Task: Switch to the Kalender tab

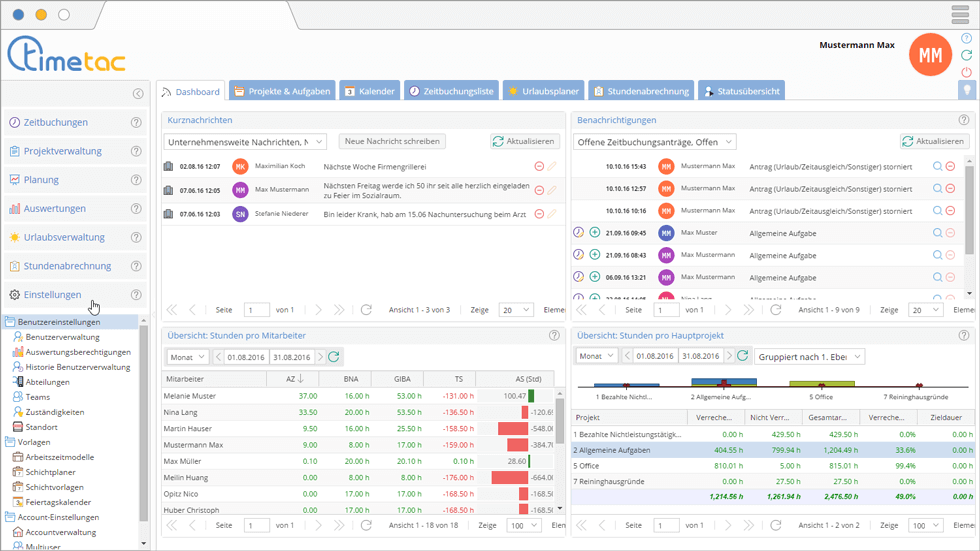Action: tap(369, 91)
